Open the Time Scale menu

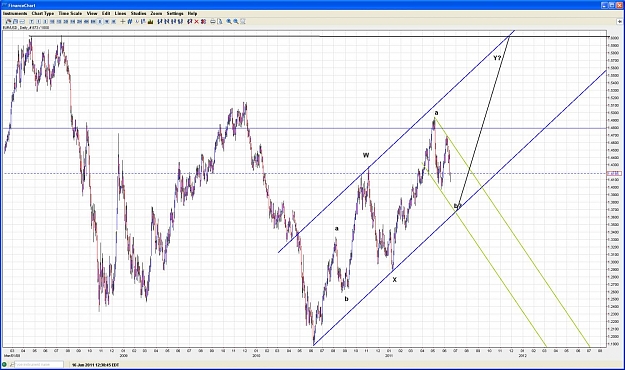click(70, 13)
